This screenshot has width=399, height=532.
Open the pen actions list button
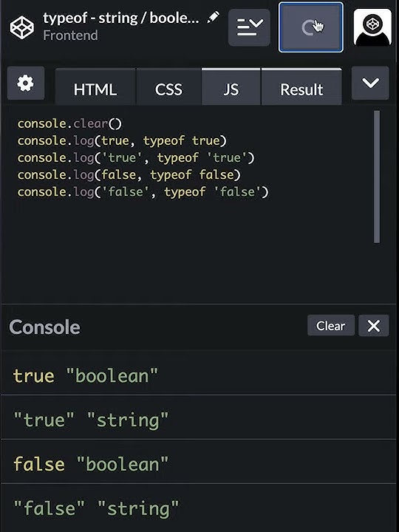250,27
